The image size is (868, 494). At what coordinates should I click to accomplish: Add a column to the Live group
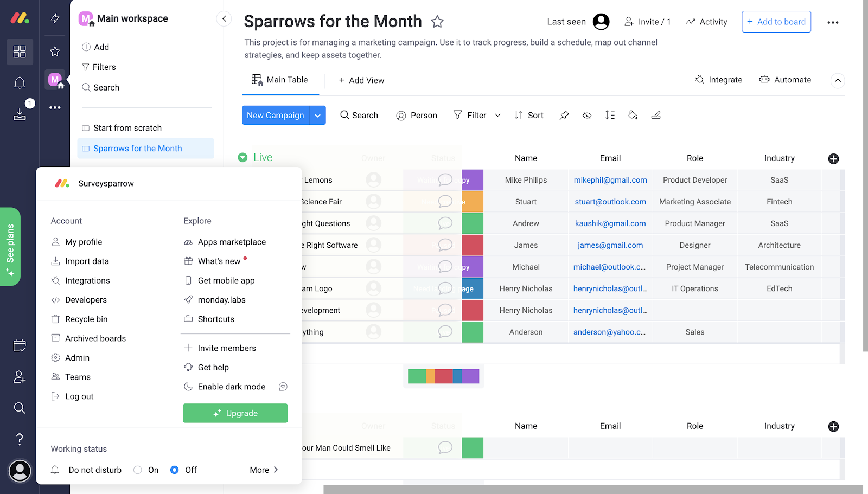tap(834, 159)
